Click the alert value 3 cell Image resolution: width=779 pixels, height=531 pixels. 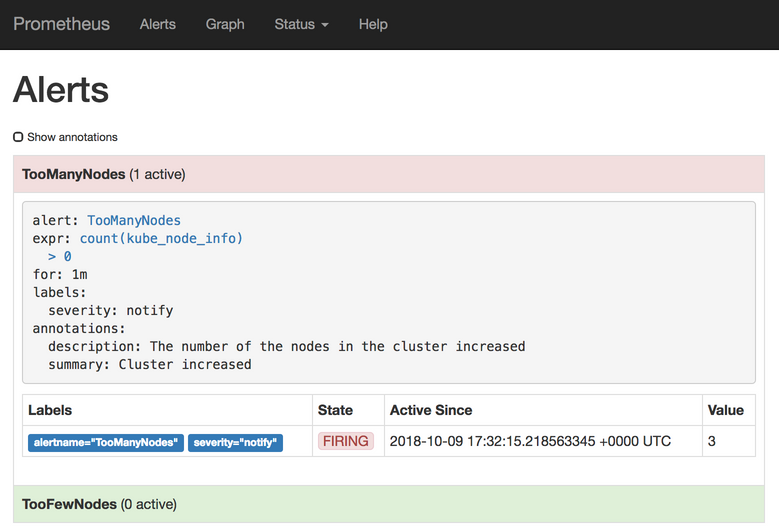pyautogui.click(x=711, y=441)
